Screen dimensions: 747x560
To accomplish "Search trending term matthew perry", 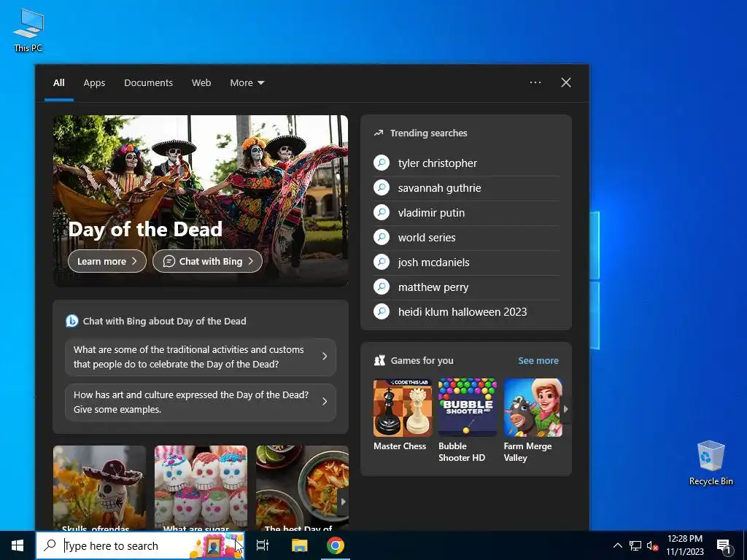I will 466,287.
